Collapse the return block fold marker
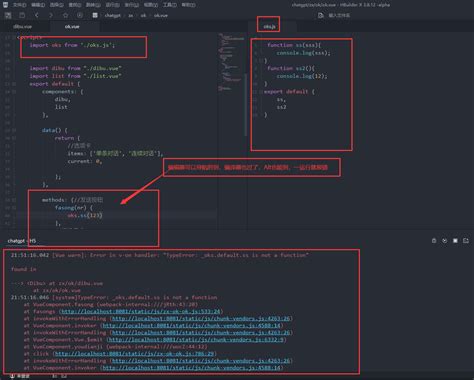 (14, 138)
